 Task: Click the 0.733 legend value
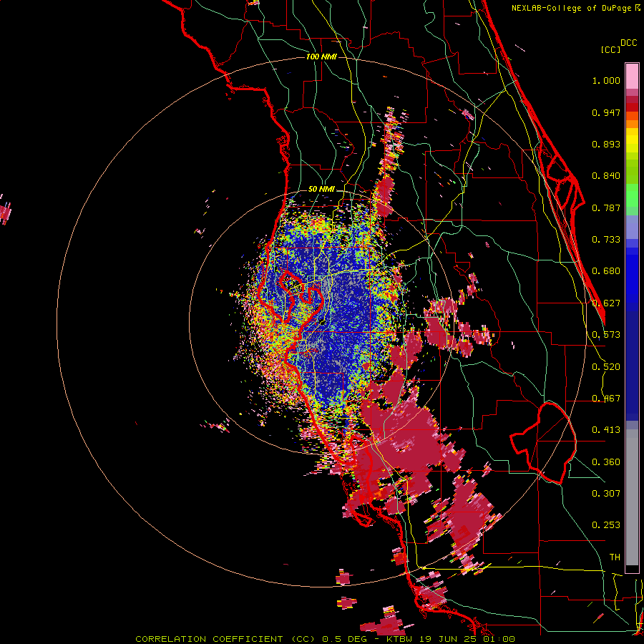point(606,240)
